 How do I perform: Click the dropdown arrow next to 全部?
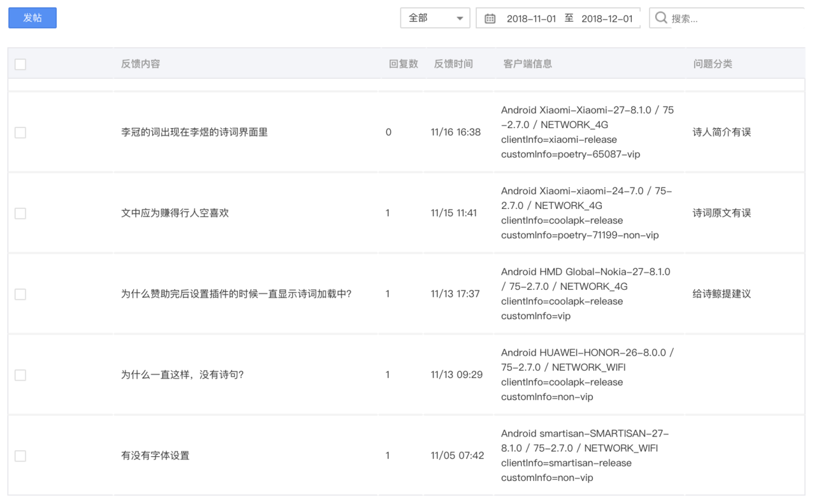460,18
